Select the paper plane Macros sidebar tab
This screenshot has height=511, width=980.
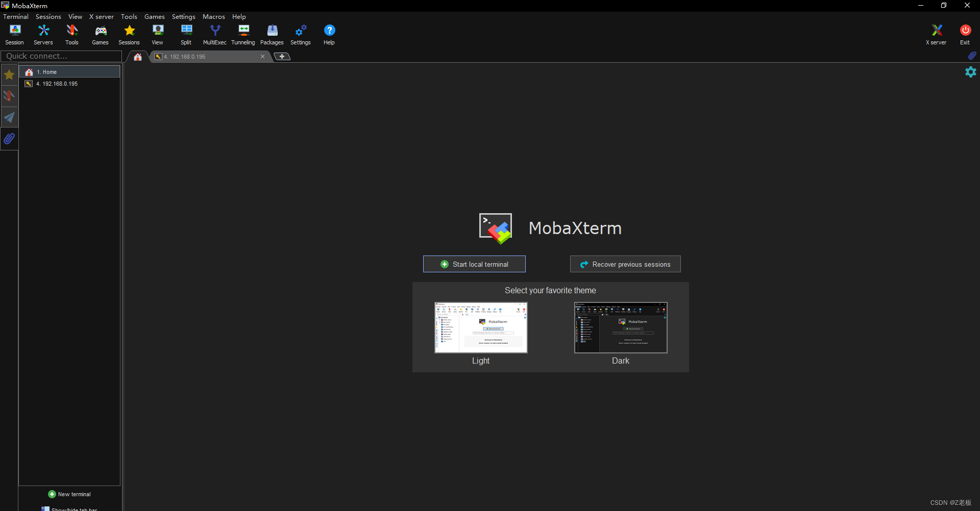click(9, 117)
